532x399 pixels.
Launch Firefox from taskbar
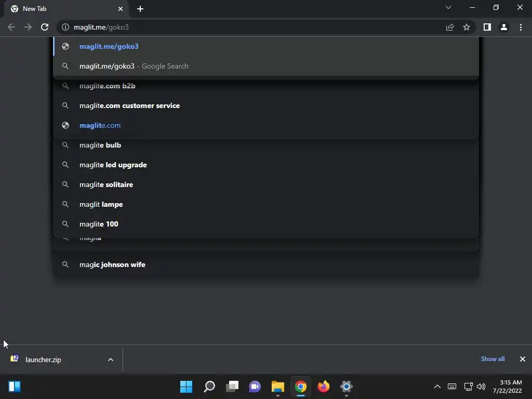click(x=323, y=387)
